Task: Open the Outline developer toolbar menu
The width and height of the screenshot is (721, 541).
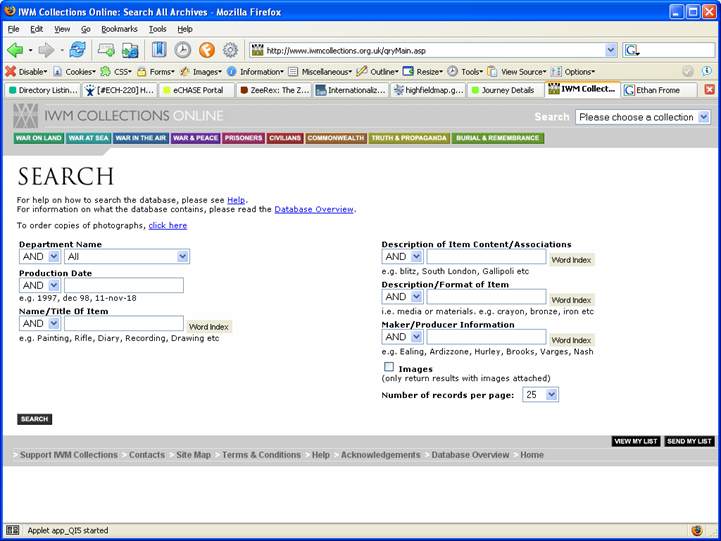Action: click(x=378, y=72)
